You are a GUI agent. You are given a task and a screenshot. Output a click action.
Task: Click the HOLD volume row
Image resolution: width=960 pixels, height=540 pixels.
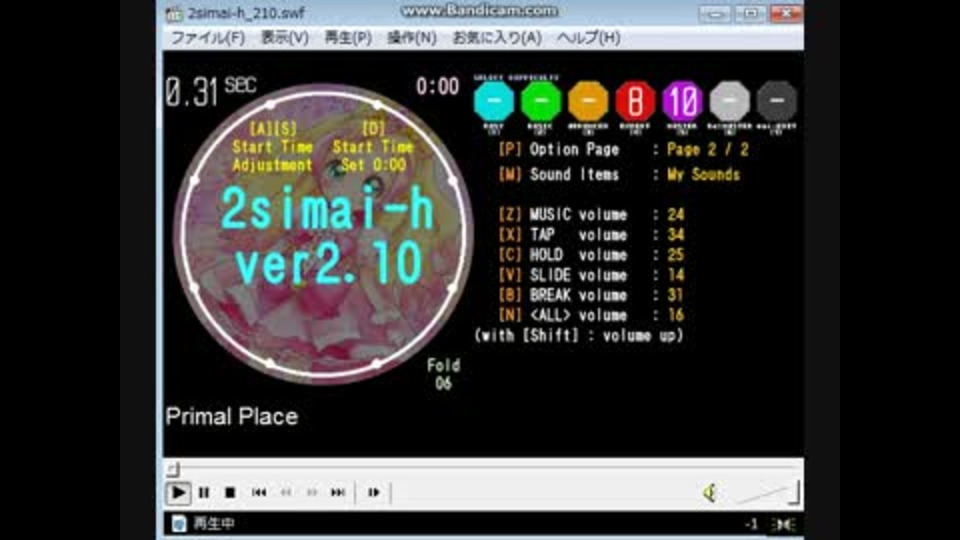pos(591,255)
